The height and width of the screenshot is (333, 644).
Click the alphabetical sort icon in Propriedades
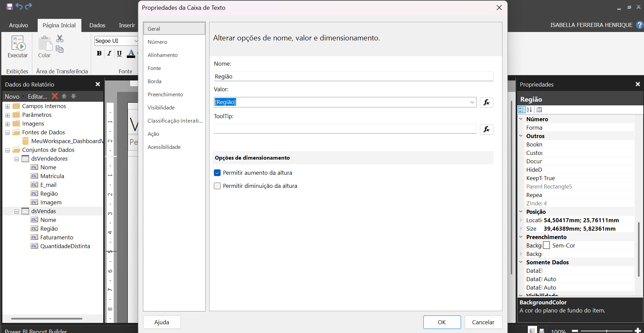[529, 110]
